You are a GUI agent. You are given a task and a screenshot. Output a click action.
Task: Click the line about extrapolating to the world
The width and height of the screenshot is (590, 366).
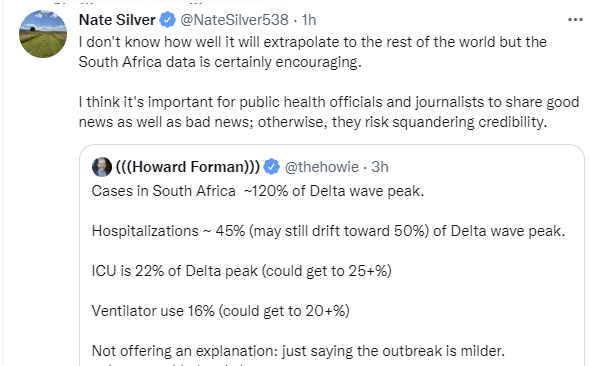(312, 42)
